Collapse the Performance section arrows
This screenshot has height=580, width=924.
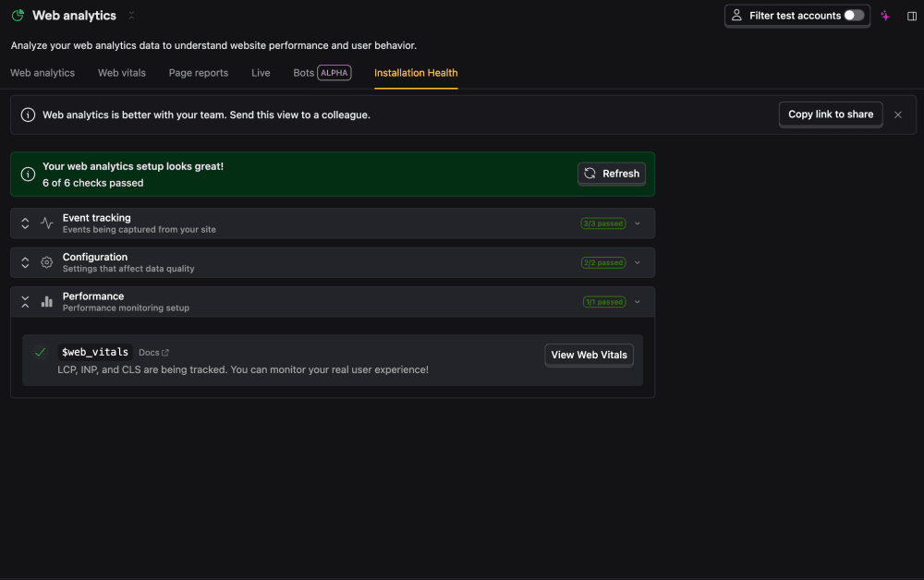point(25,302)
